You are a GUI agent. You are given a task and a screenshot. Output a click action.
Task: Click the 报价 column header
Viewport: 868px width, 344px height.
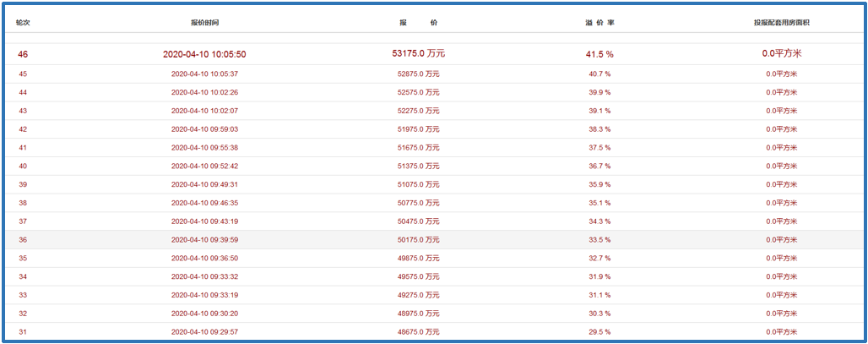click(419, 22)
